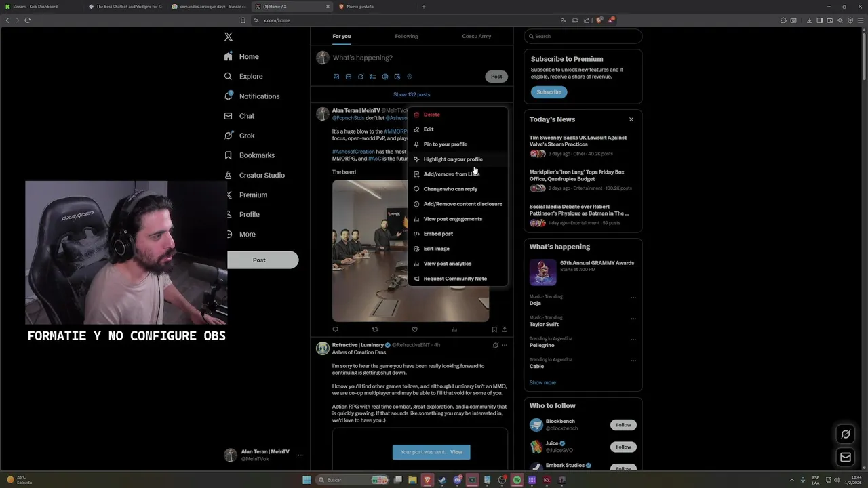Choose Change who can reply
Screen dimensions: 868x488
[x=458, y=189]
